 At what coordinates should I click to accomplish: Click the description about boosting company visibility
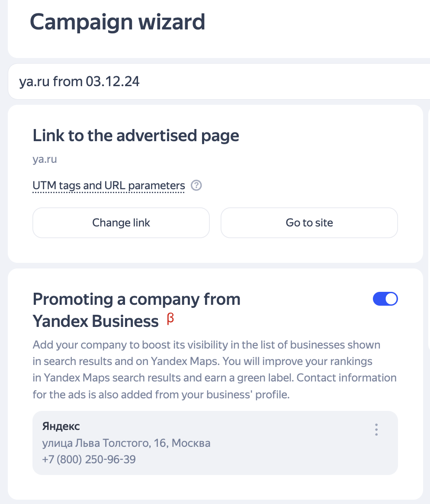pyautogui.click(x=215, y=369)
